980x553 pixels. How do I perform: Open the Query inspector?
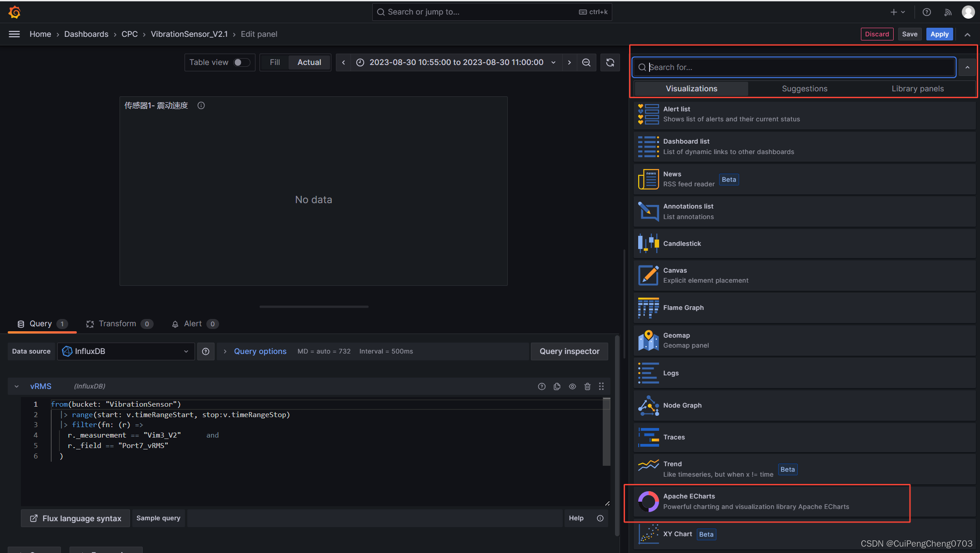(569, 351)
